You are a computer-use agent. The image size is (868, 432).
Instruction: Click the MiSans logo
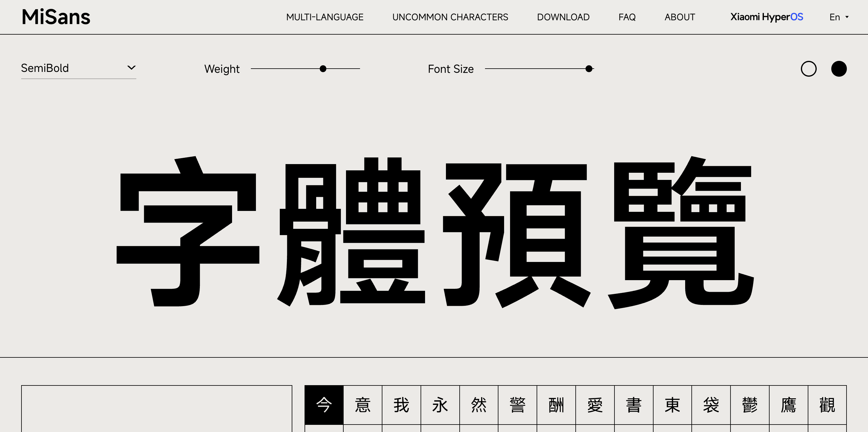56,17
